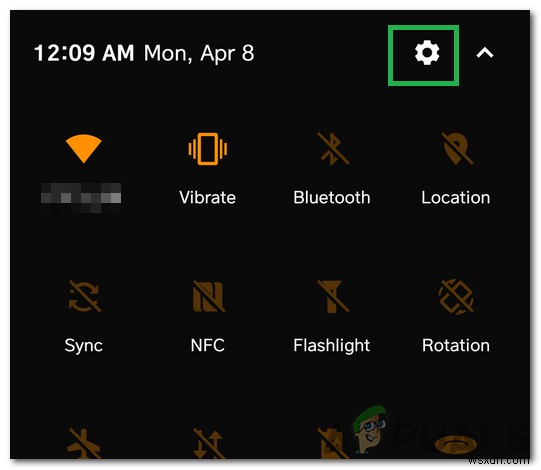Toggle the Wi-Fi tile
Screen dimensions: 541x470
point(83,149)
